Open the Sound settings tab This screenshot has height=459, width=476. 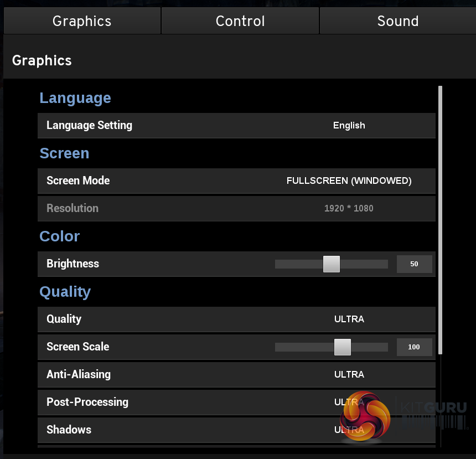397,21
